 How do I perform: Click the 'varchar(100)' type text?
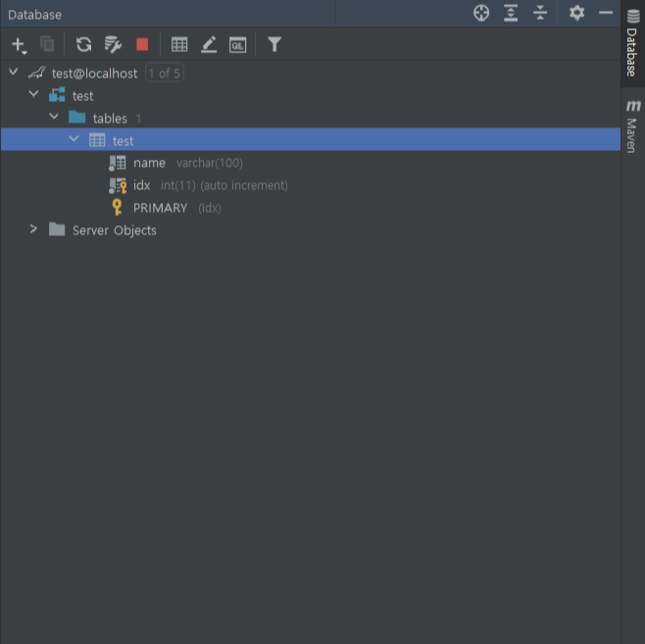click(210, 164)
